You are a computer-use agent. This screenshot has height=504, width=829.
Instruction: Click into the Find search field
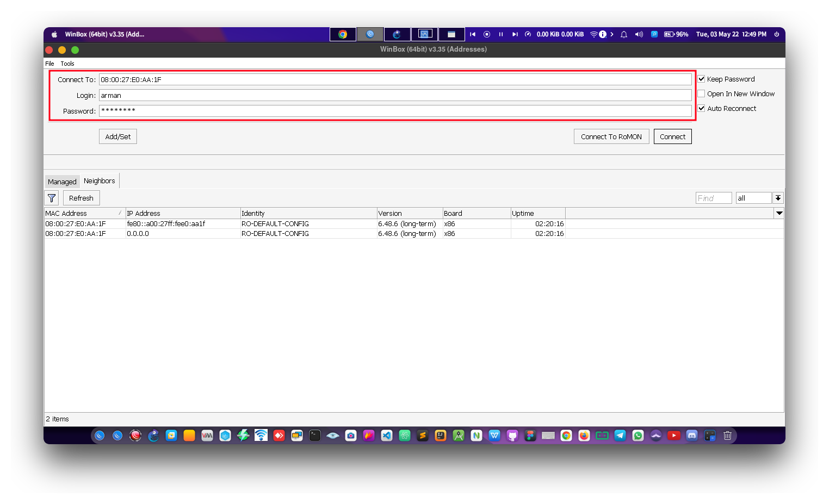pos(713,198)
